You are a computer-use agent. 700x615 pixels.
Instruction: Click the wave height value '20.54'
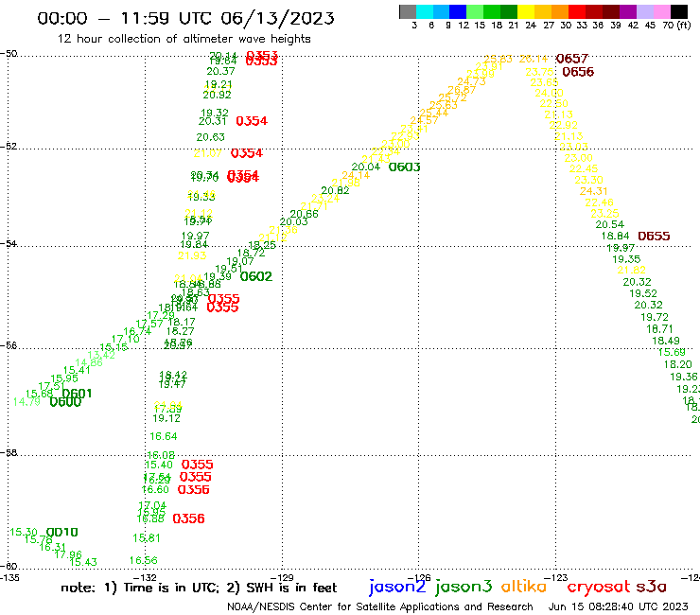pos(610,224)
